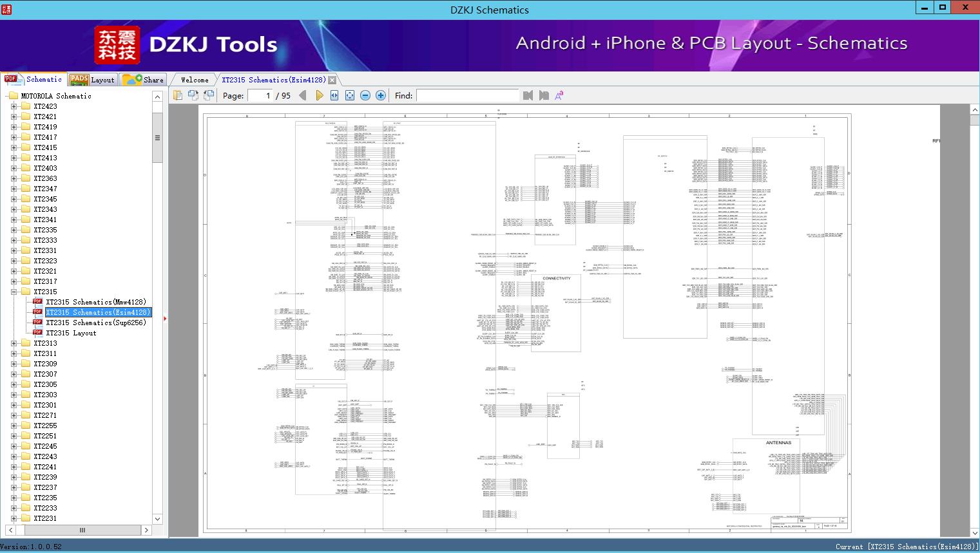The width and height of the screenshot is (980, 553).
Task: Click the tree horizontal scroll-right arrow
Action: (146, 530)
